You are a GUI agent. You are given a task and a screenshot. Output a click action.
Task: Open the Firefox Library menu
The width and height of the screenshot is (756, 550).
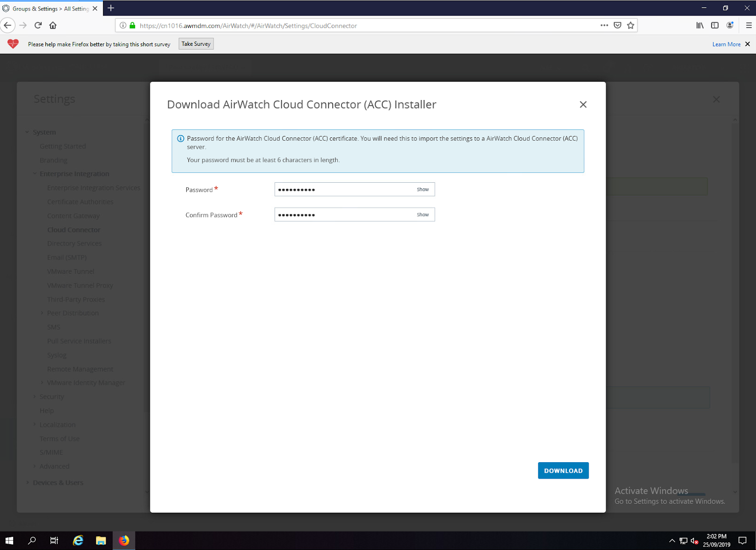coord(700,25)
